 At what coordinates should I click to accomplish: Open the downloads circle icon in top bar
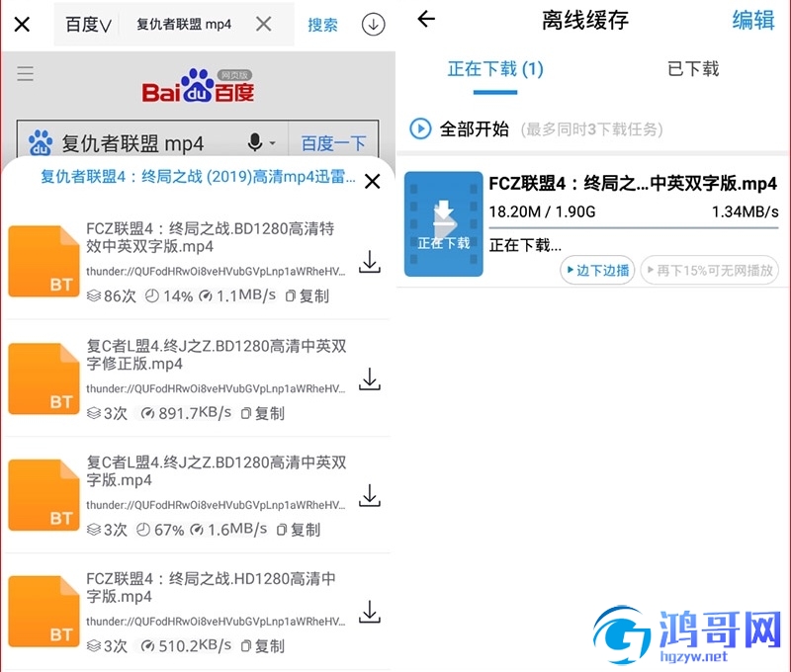[x=374, y=24]
